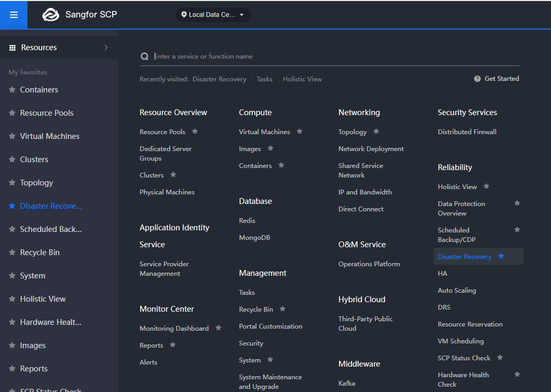Unfavorite Disaster Recovery using its blue star
This screenshot has width=551, height=392.
tap(501, 256)
